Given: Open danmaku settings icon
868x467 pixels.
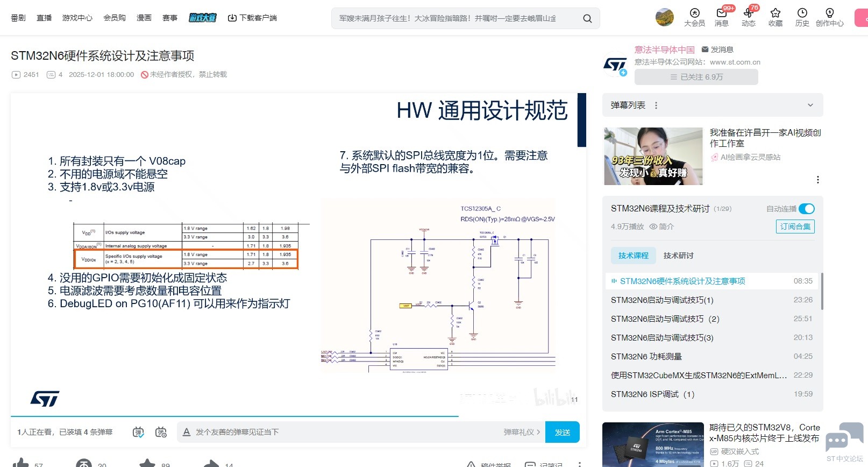Looking at the screenshot, I should coord(161,432).
